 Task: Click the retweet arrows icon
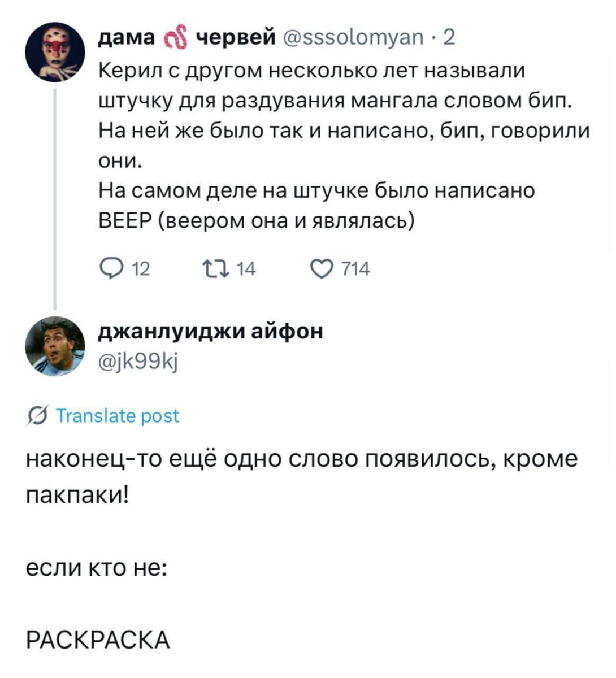click(x=216, y=269)
